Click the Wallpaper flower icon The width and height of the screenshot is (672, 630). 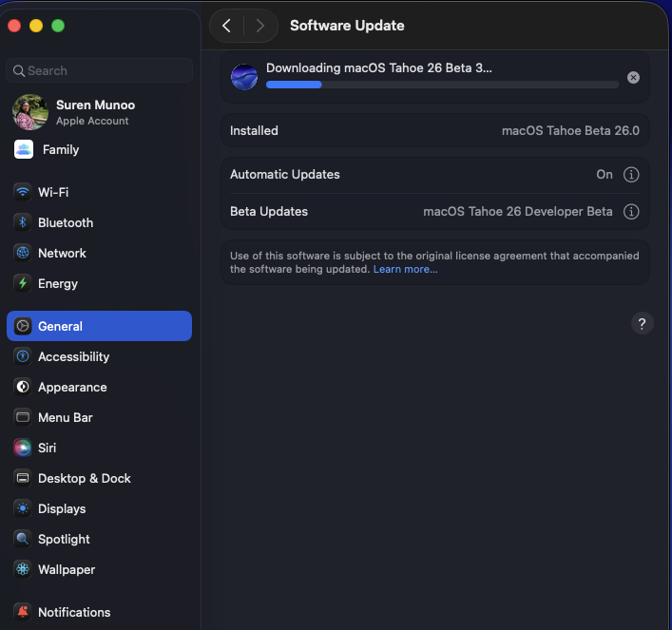coord(23,569)
